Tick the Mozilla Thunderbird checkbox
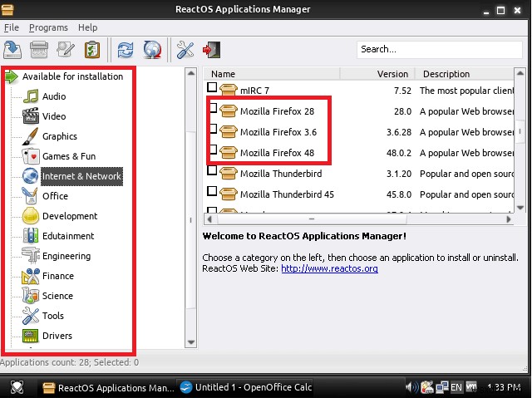The height and width of the screenshot is (398, 532). click(x=212, y=170)
